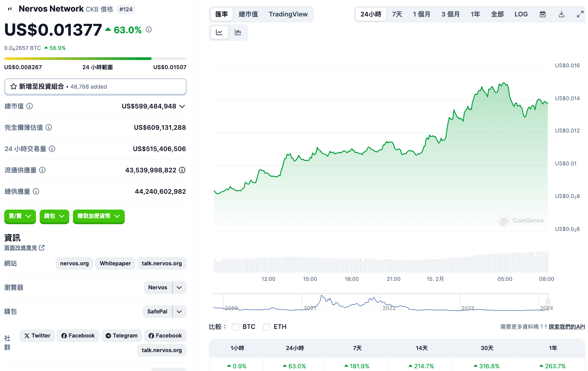
Task: Switch to line chart view icon
Action: click(219, 32)
